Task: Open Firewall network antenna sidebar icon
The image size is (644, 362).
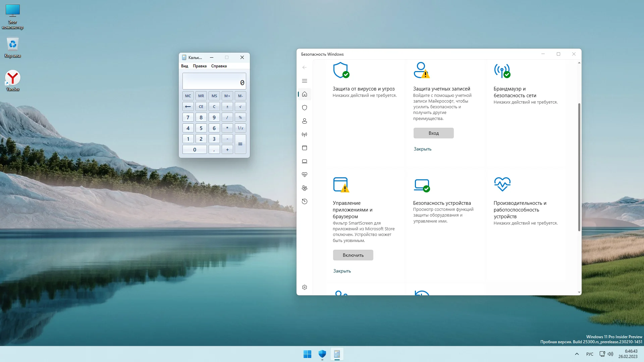Action: pyautogui.click(x=304, y=134)
